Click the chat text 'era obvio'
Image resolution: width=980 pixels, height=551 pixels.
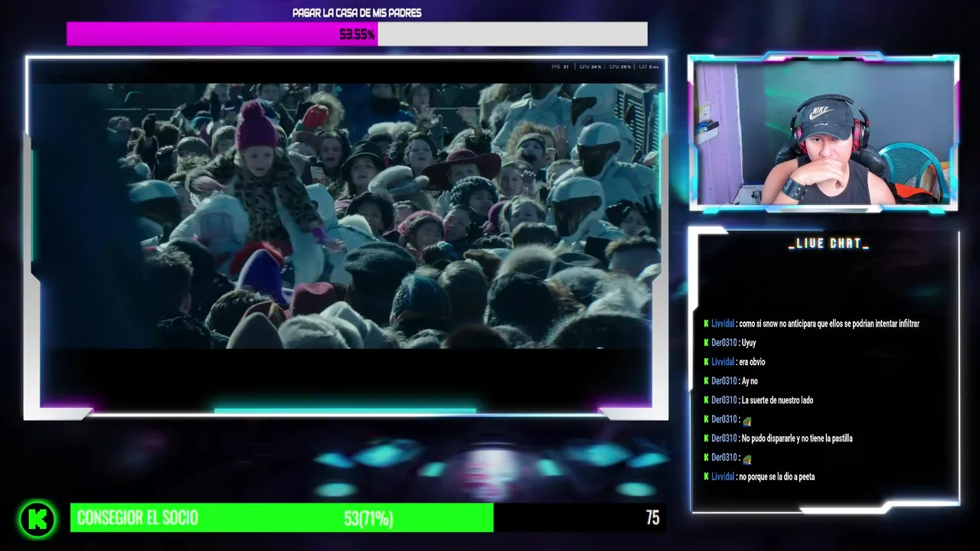pyautogui.click(x=752, y=362)
